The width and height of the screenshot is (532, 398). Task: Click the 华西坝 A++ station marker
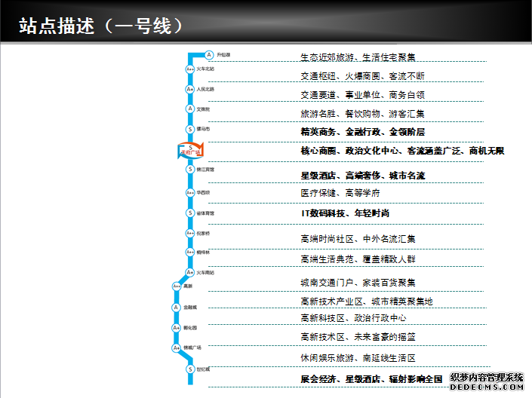(x=190, y=192)
